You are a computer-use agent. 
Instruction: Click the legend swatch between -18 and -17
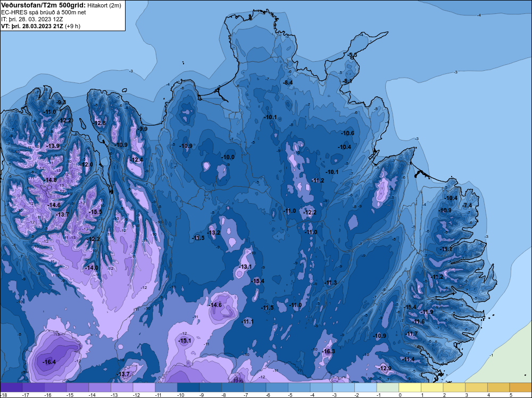pos(11,387)
